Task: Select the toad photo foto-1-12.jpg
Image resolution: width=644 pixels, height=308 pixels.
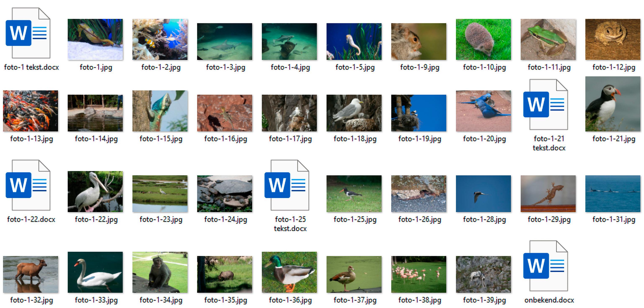Action: click(x=613, y=40)
